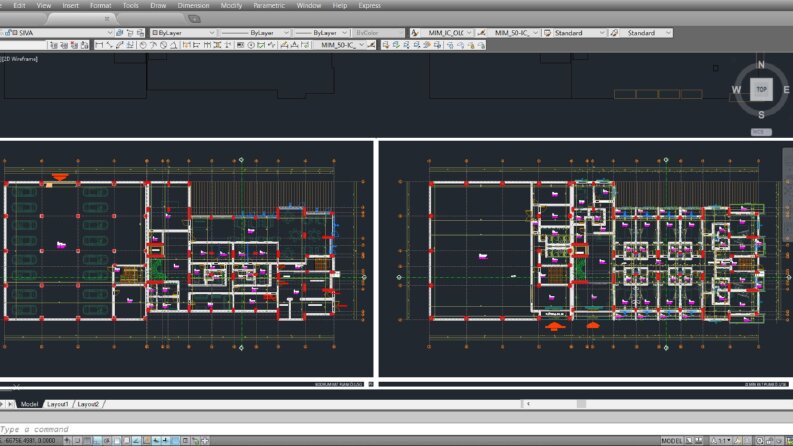793x446 pixels.
Task: Click the N compass direction on ViewCube
Action: coord(761,65)
